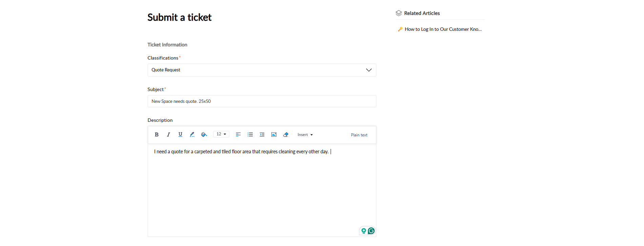This screenshot has height=246, width=644.
Task: Toggle italic text style
Action: [x=168, y=135]
